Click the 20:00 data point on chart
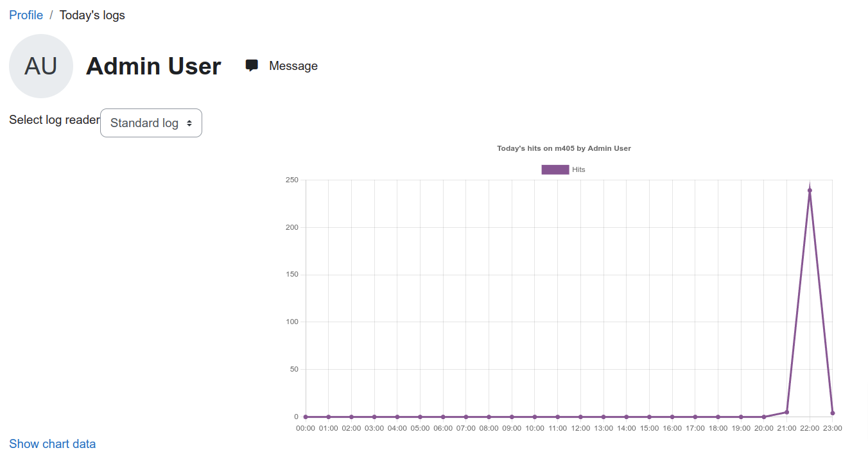Image resolution: width=868 pixels, height=457 pixels. point(764,417)
